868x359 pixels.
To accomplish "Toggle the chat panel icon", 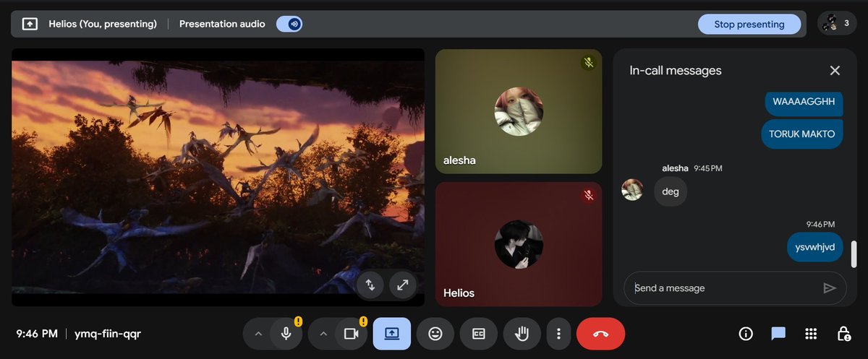I will 778,334.
